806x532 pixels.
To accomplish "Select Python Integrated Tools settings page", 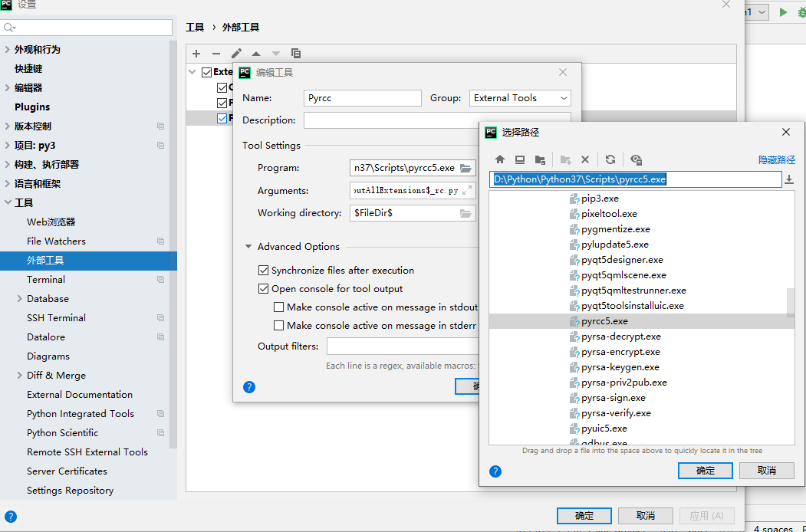I will point(81,414).
